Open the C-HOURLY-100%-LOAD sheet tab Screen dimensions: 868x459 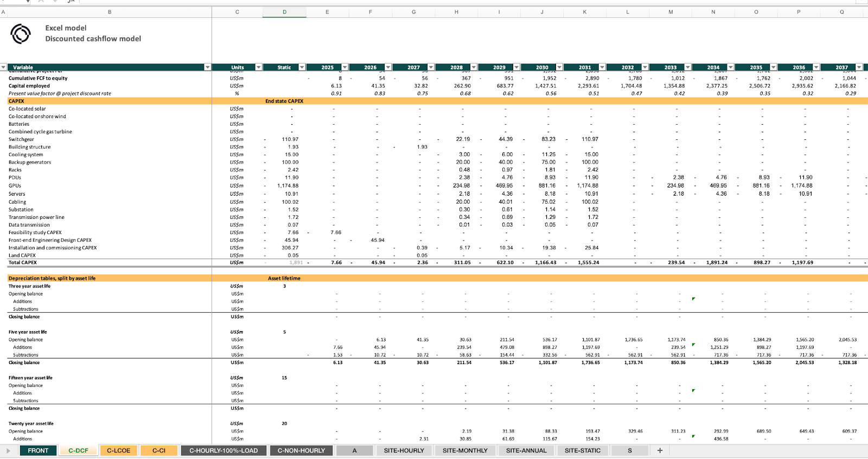coord(224,450)
